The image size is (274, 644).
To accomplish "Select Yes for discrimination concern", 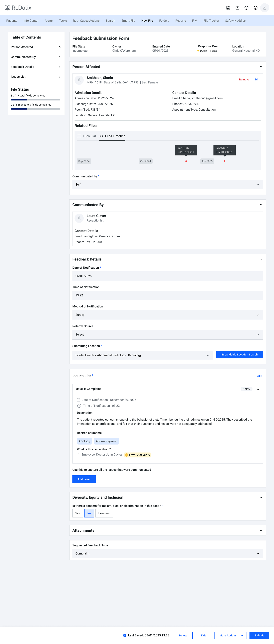I will pos(78,513).
